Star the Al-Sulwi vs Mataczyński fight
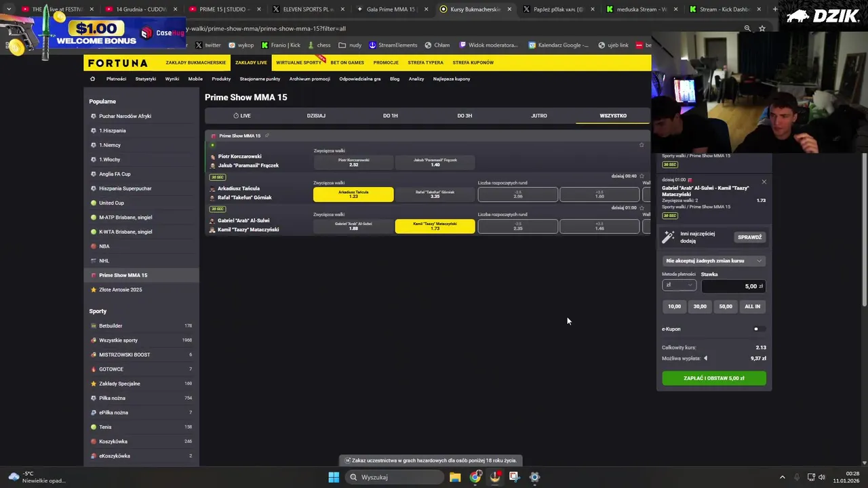Screen dimensions: 868x488 [642, 207]
